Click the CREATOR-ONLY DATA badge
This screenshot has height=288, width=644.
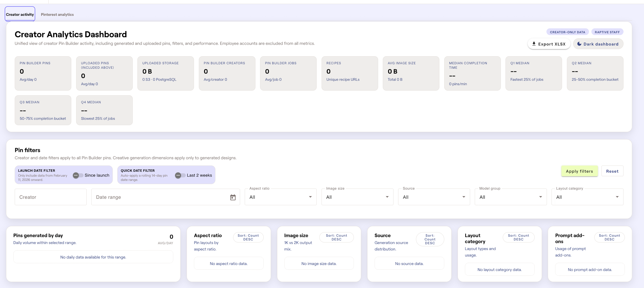[567, 32]
